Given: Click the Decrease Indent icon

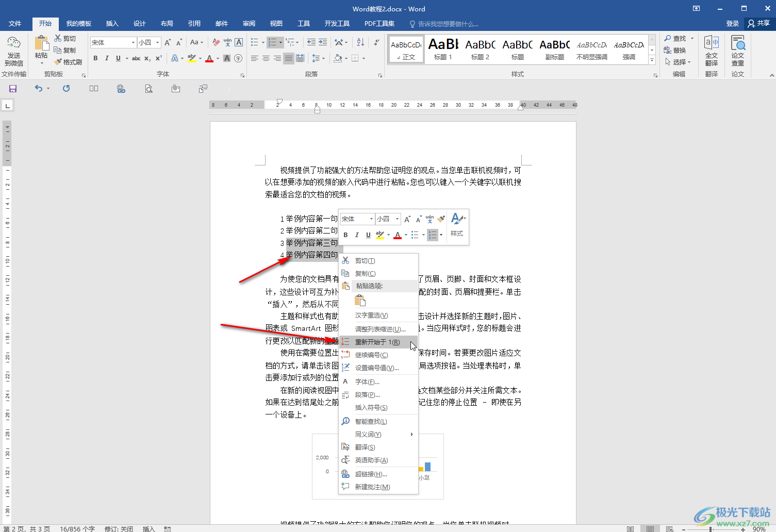Looking at the screenshot, I should (311, 42).
